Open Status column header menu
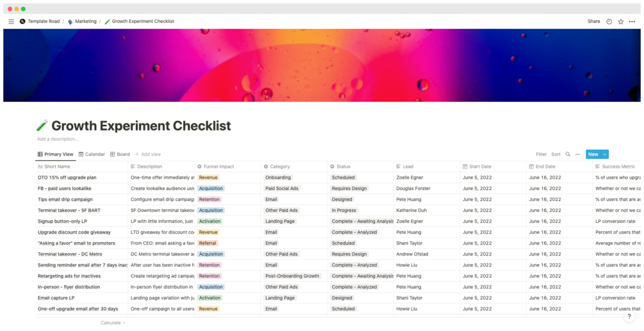Image resolution: width=644 pixels, height=331 pixels. 361,166
